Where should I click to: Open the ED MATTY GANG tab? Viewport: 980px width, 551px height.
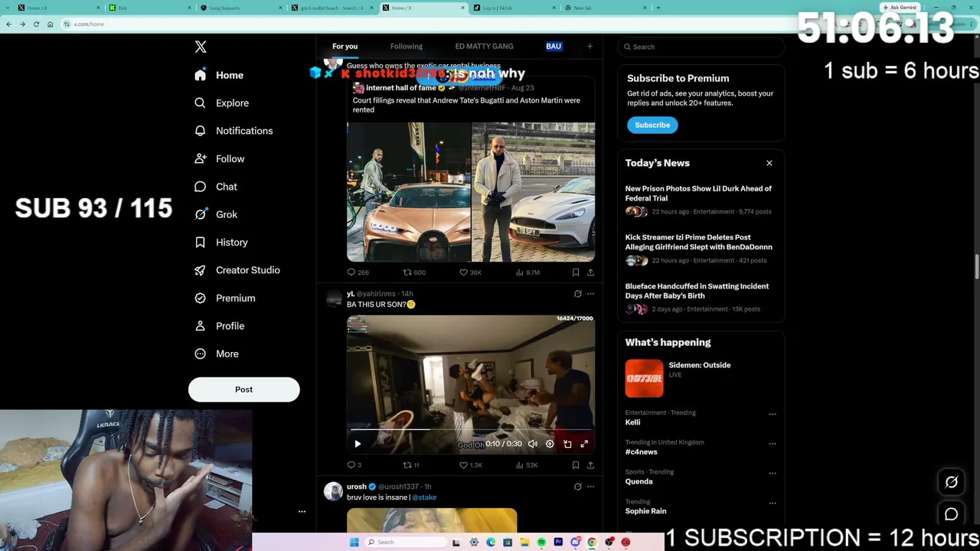pyautogui.click(x=484, y=47)
